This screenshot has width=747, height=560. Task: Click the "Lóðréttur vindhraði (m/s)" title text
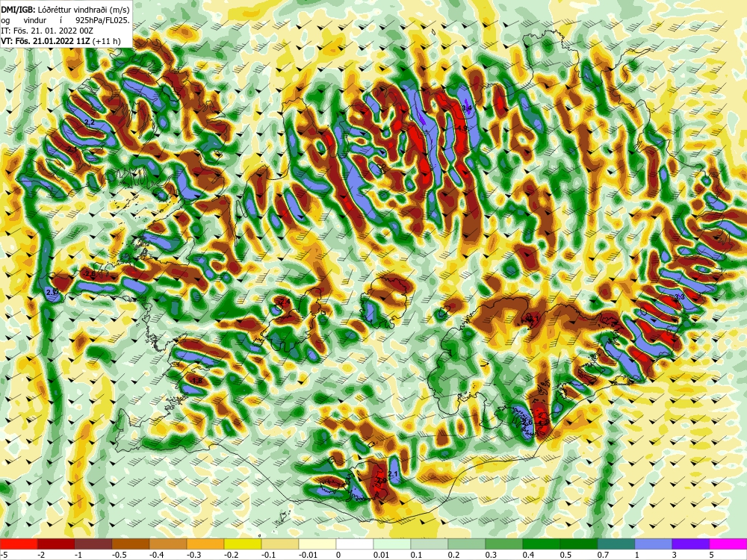(x=82, y=9)
